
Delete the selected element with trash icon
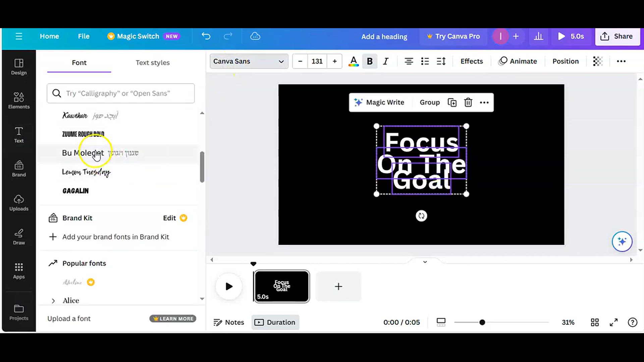[468, 103]
